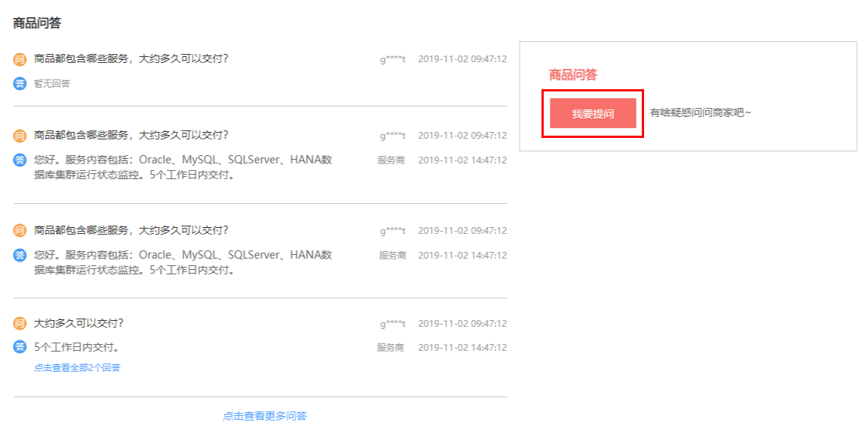Expand 点击查看全部2个回答 link

click(x=77, y=367)
